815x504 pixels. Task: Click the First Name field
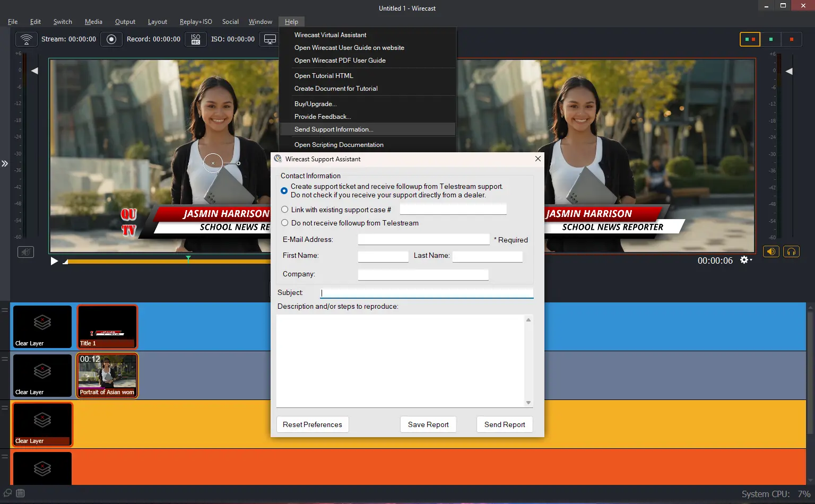click(383, 257)
